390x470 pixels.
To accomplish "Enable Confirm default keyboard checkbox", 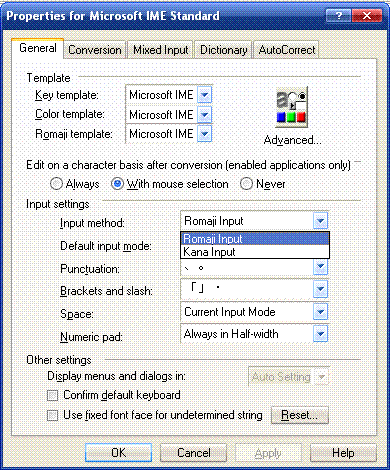I will (x=52, y=396).
